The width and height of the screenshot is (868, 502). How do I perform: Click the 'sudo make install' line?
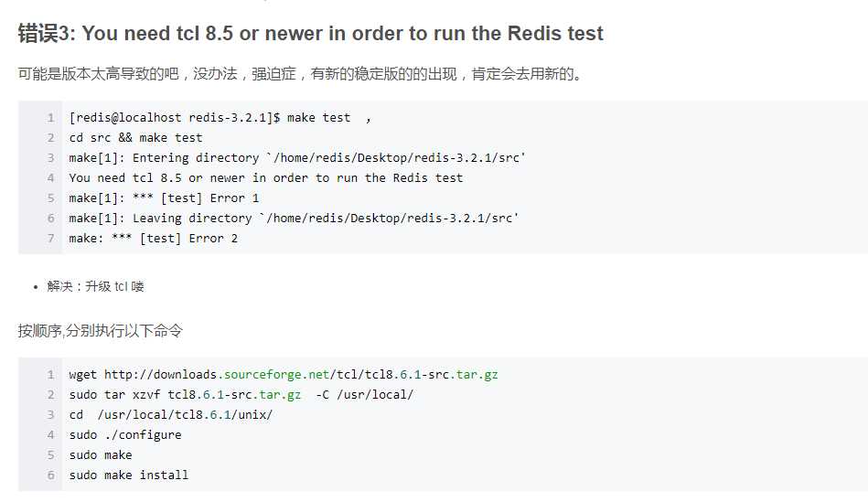[128, 475]
